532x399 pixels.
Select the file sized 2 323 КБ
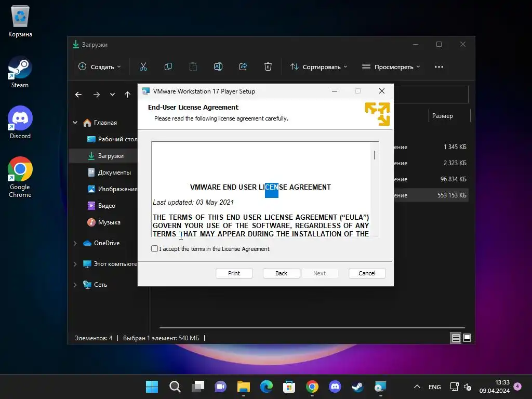(x=431, y=163)
